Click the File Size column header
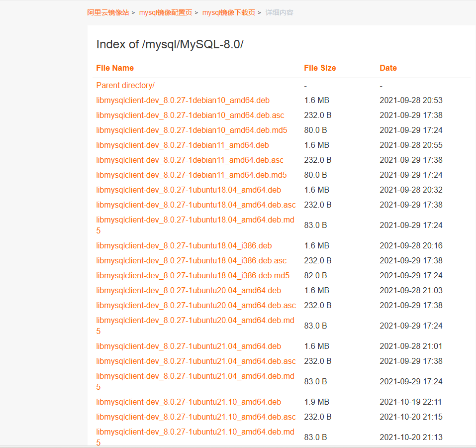Screen dimensions: 476x448 coord(320,68)
